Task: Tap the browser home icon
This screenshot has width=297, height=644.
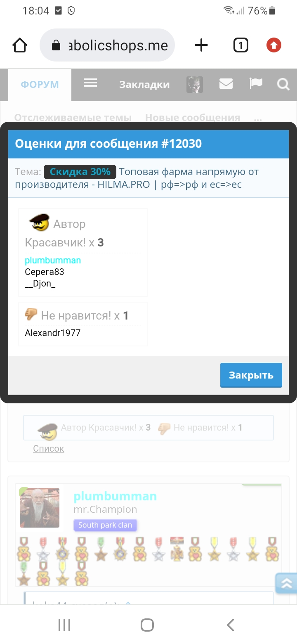Action: point(20,45)
